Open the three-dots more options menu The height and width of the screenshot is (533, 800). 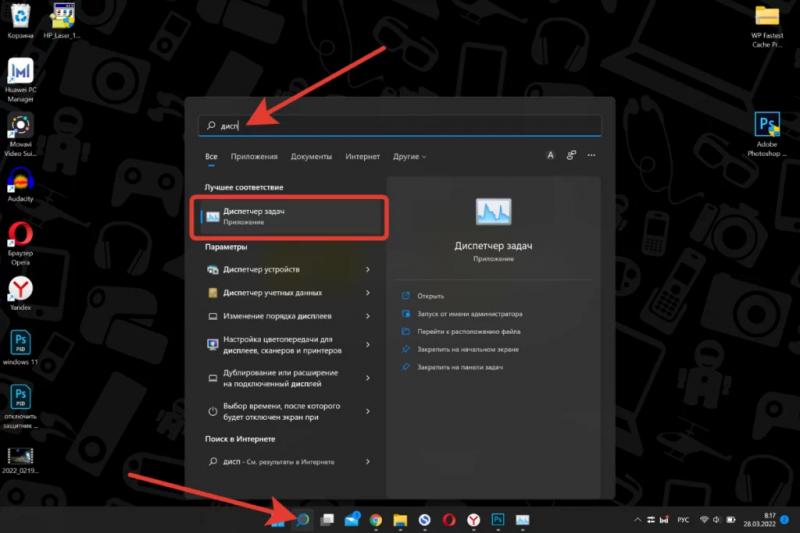coord(592,156)
